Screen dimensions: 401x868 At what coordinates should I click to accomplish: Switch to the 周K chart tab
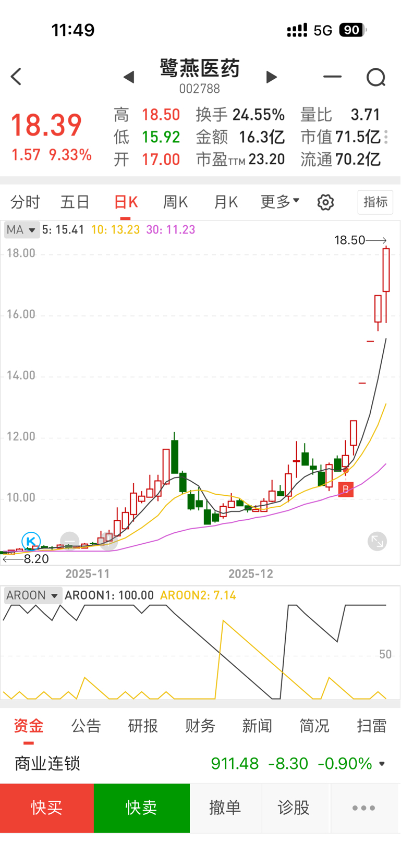pos(175,202)
